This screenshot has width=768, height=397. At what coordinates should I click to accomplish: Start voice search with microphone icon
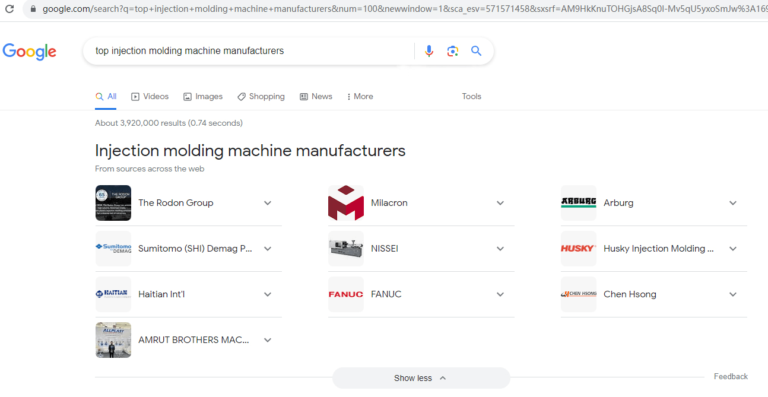[429, 51]
